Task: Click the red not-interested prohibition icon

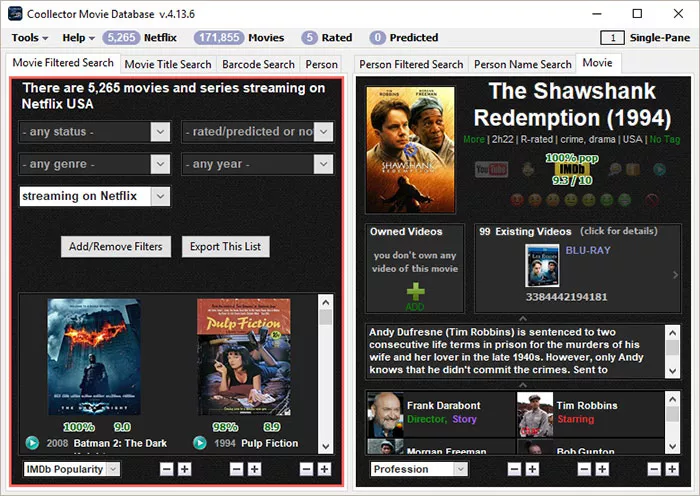Action: (x=652, y=200)
